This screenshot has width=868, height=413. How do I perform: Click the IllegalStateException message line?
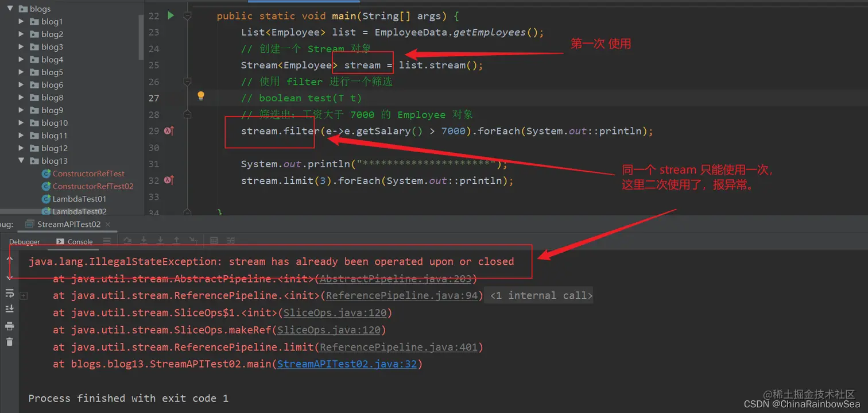[x=271, y=261]
